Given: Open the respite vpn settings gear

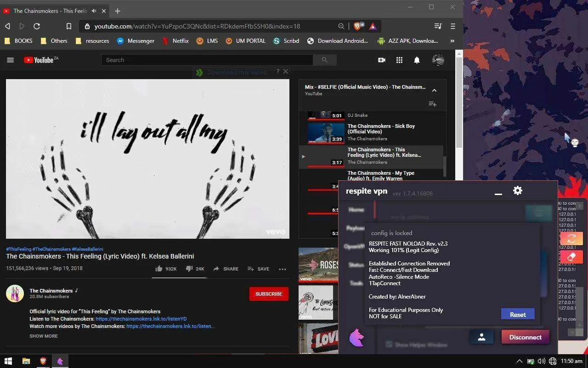Looking at the screenshot, I should pos(518,190).
